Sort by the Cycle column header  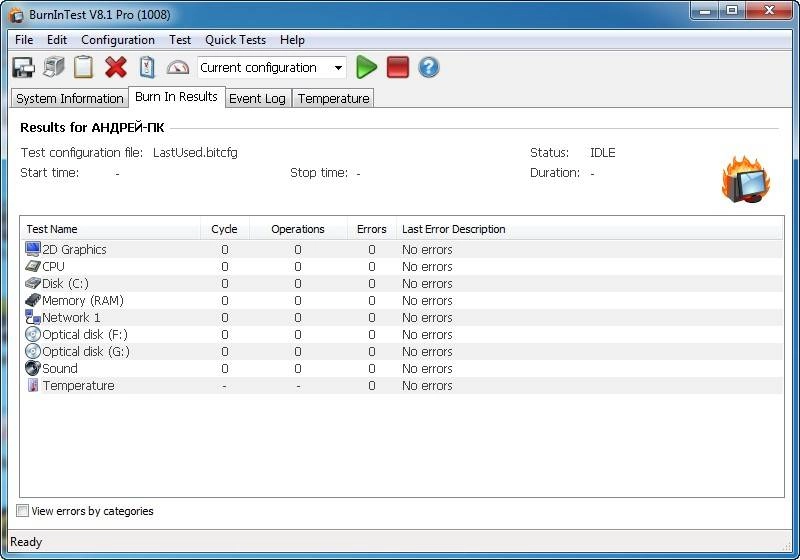click(224, 229)
